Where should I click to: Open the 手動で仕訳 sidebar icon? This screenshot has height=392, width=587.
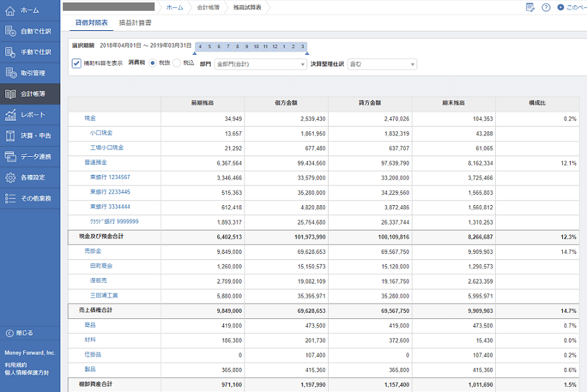(10, 52)
